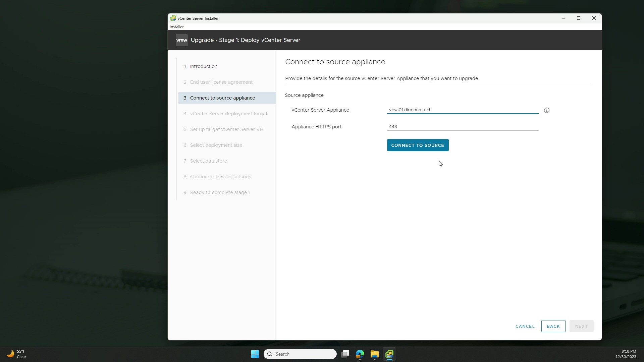Viewport: 644px width, 362px height.
Task: Click the vCenter Server Installer title bar icon
Action: point(173,18)
